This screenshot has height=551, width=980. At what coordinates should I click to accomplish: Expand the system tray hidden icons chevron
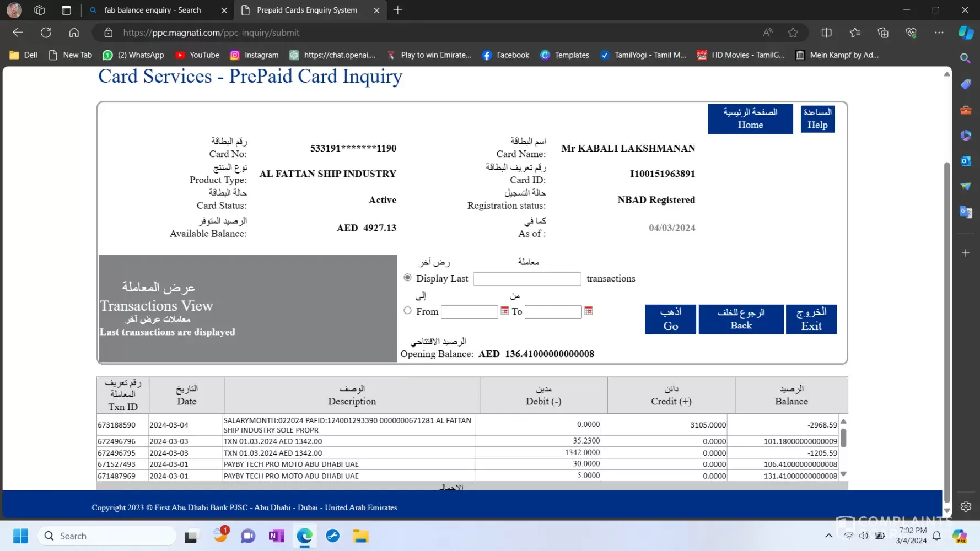828,536
